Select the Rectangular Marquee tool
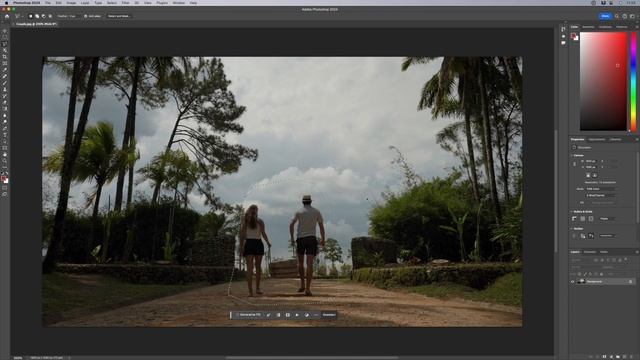This screenshot has height=360, width=640. point(5,37)
